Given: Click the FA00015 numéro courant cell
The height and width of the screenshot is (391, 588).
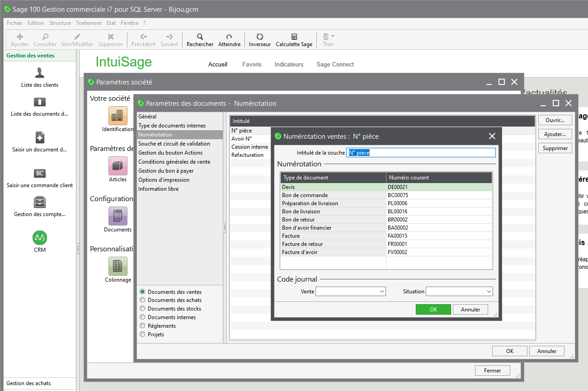Looking at the screenshot, I should tap(439, 236).
